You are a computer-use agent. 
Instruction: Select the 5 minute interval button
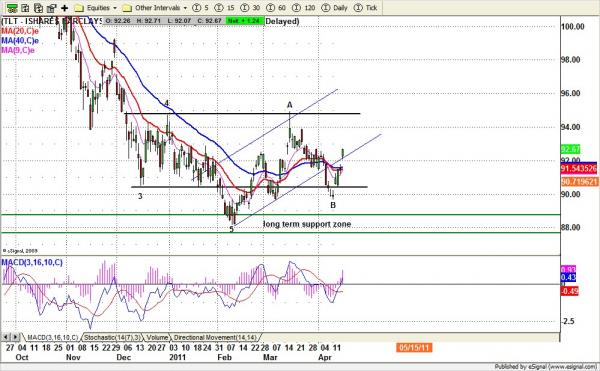[x=200, y=8]
